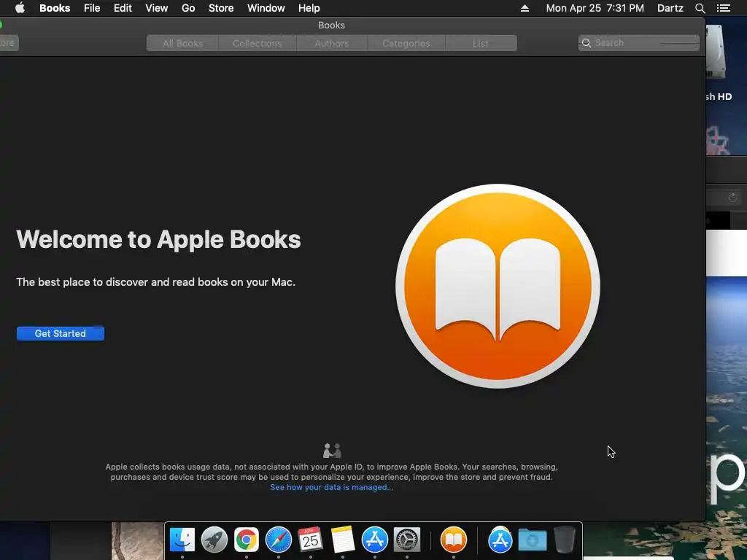Open the View menu

157,8
